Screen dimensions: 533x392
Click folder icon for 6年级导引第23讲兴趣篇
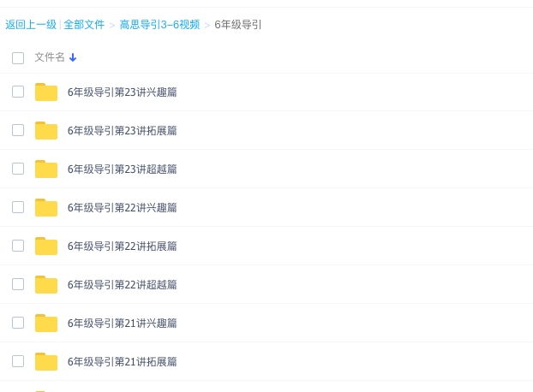coord(46,92)
